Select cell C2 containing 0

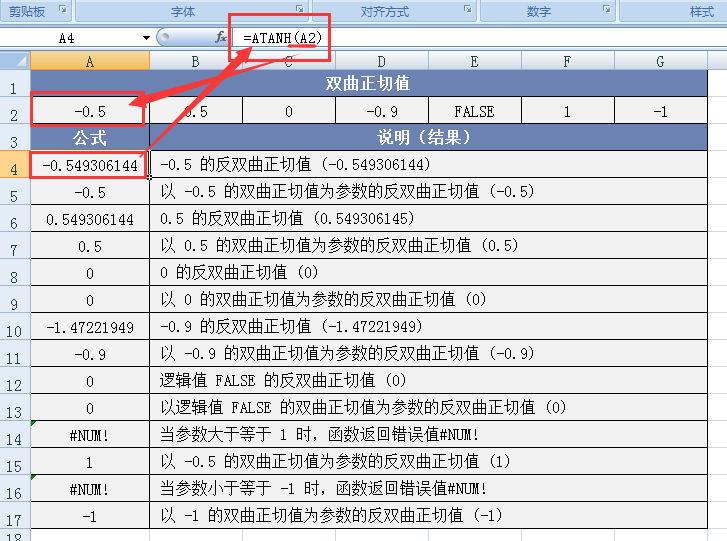[x=289, y=111]
